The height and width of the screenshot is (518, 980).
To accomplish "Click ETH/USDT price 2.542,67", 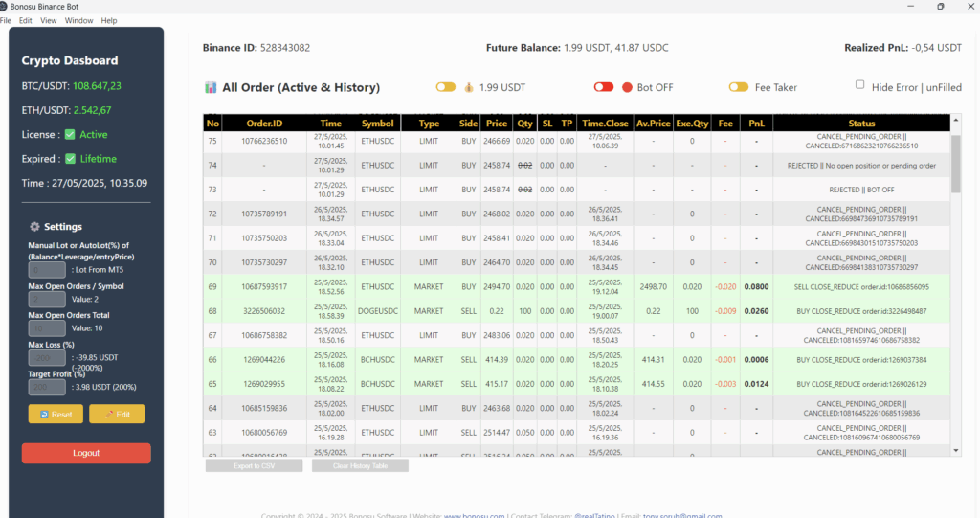I will click(92, 110).
